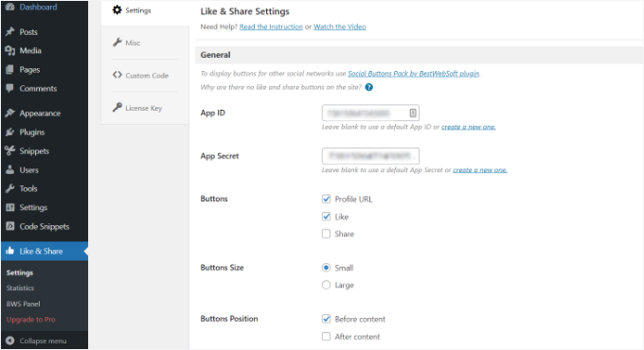Screen dimensions: 644x350
Task: Click the Code Snippets icon
Action: pos(9,226)
